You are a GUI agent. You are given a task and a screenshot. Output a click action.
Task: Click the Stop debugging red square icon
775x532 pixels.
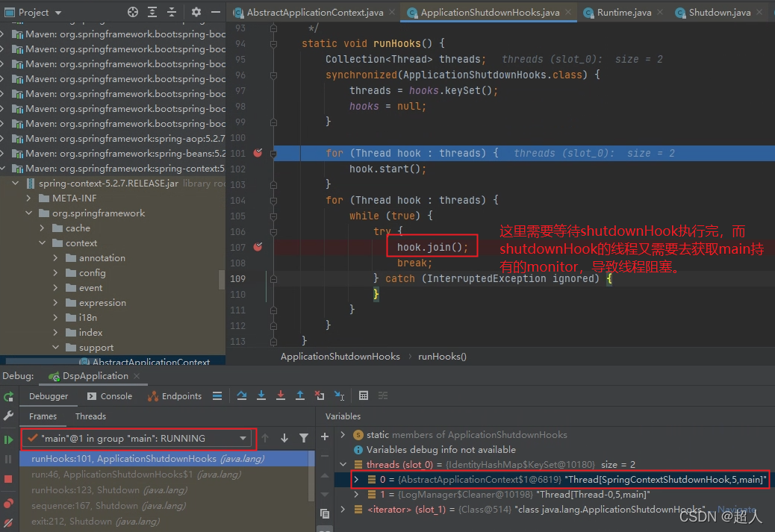click(8, 479)
